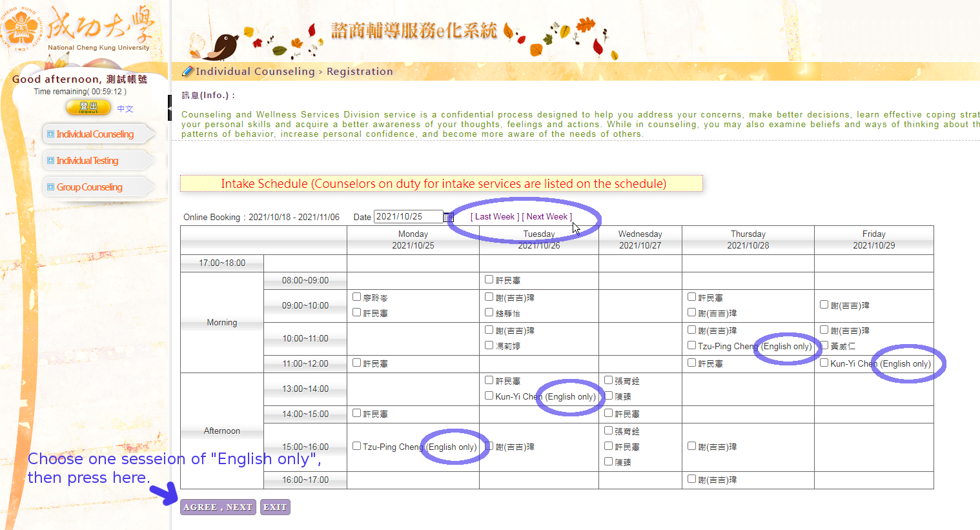Viewport: 980px width, 530px height.
Task: Check Wednesday 15:00 許民憲 slot
Action: point(609,446)
